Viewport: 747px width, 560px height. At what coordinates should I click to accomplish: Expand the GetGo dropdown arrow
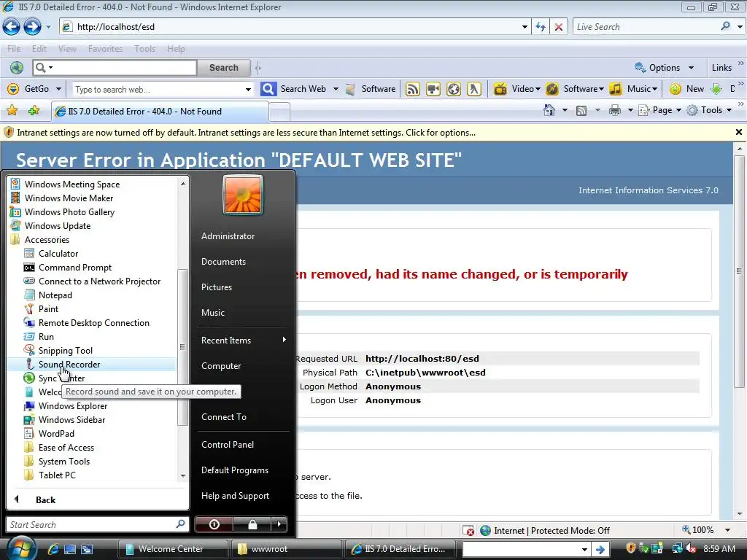pyautogui.click(x=58, y=89)
